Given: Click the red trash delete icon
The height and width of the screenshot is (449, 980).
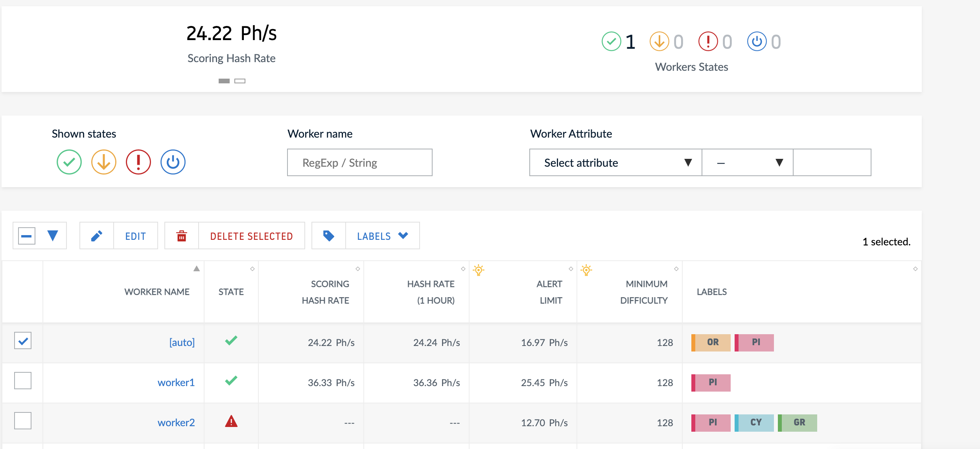Looking at the screenshot, I should coord(182,236).
